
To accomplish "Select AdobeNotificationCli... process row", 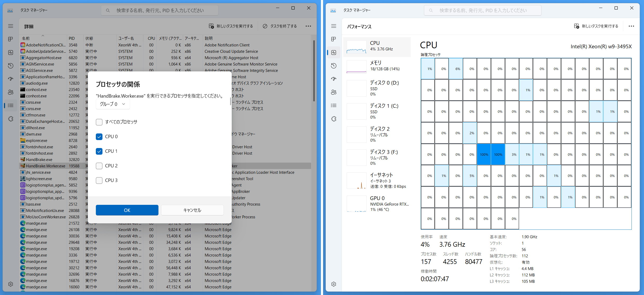I will pos(165,45).
